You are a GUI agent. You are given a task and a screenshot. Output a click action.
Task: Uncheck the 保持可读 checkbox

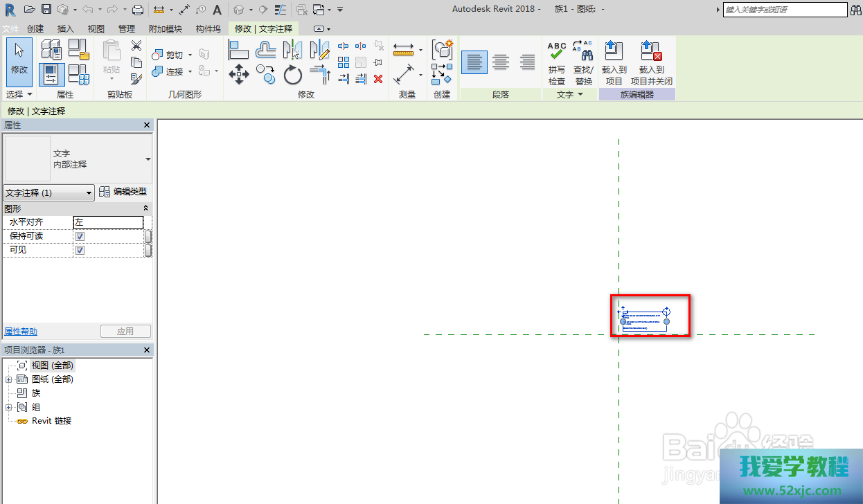click(80, 237)
